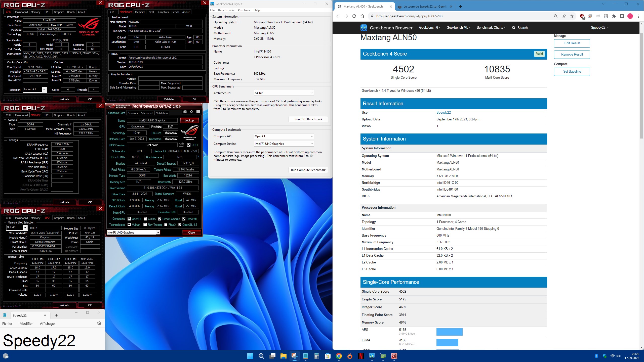The height and width of the screenshot is (362, 644).
Task: Open the Socket #1 selection dropdown in CPU-Z
Action: click(x=35, y=89)
